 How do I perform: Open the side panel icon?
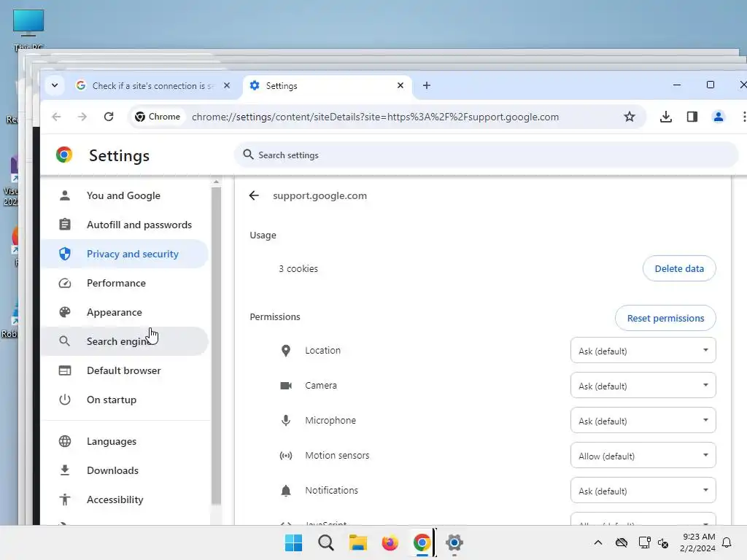pos(692,117)
